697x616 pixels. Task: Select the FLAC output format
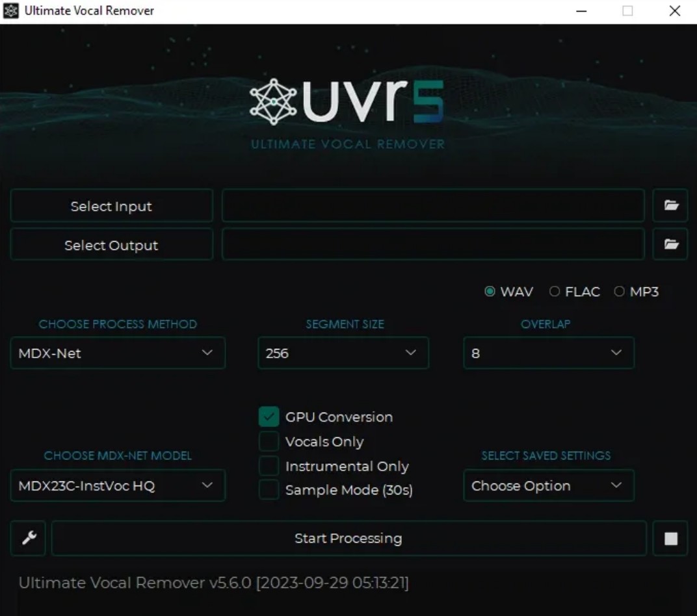[x=555, y=292]
